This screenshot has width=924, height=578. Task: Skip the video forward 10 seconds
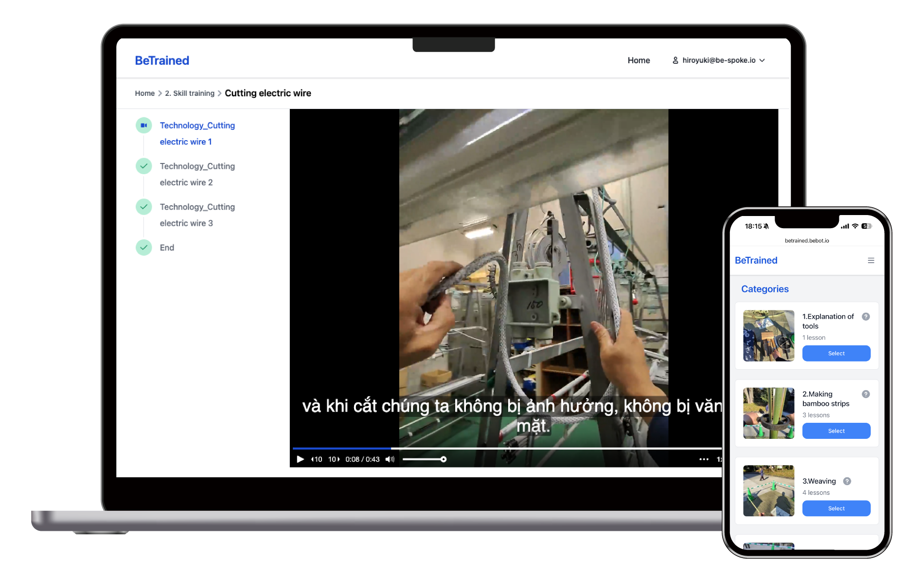(334, 459)
